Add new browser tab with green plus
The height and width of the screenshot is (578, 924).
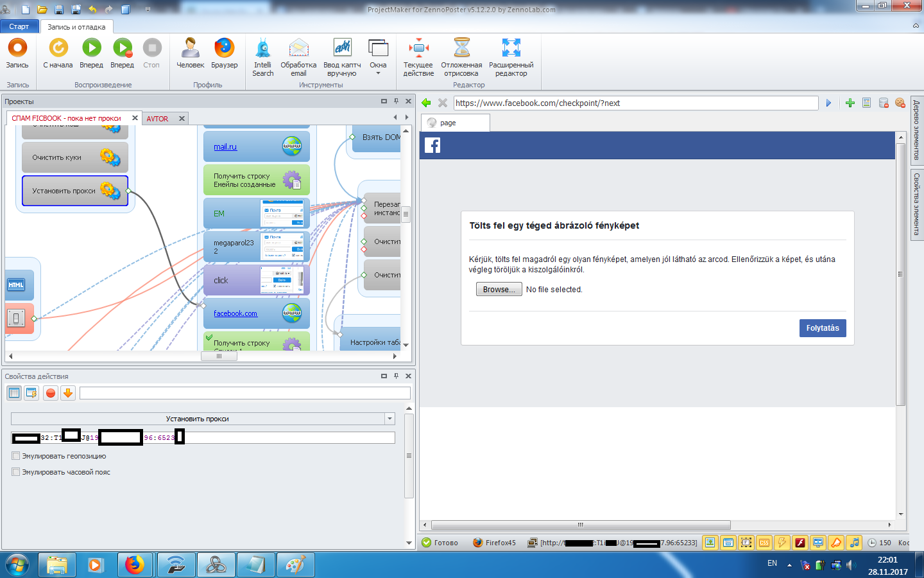coord(850,103)
